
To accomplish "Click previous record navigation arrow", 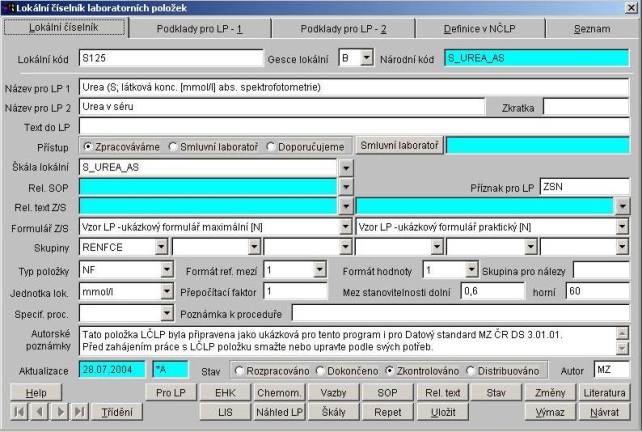I will click(x=37, y=412).
